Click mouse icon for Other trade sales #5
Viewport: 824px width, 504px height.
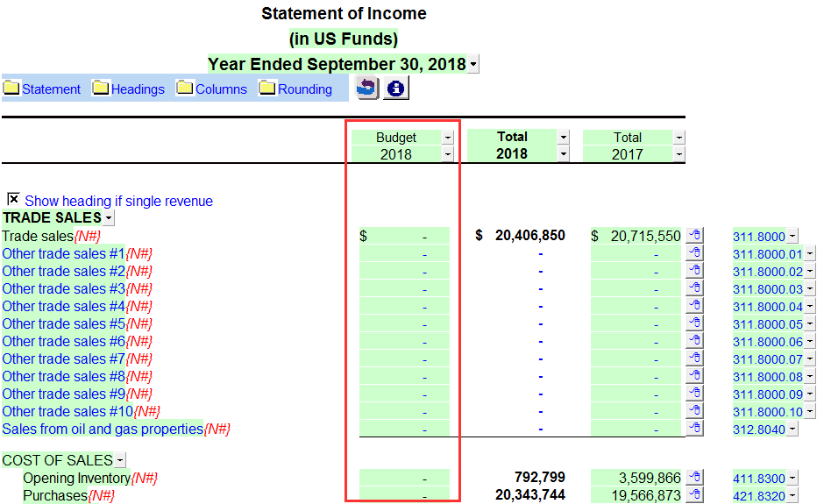tap(695, 323)
